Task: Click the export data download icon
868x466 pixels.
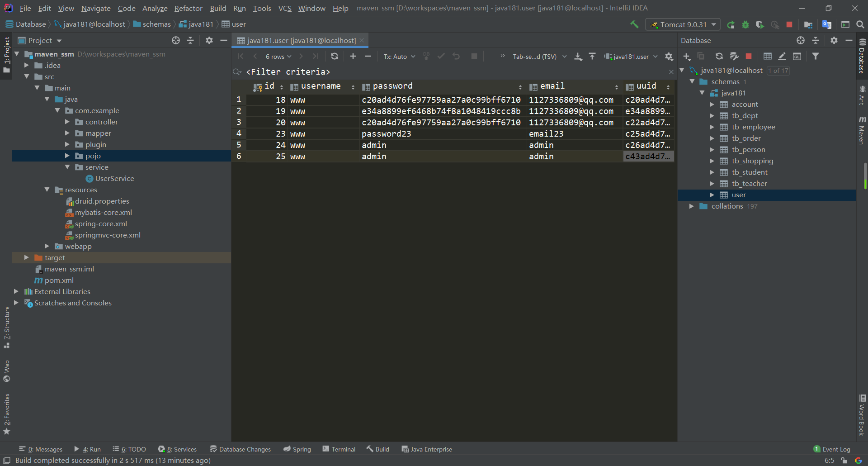Action: coord(578,56)
